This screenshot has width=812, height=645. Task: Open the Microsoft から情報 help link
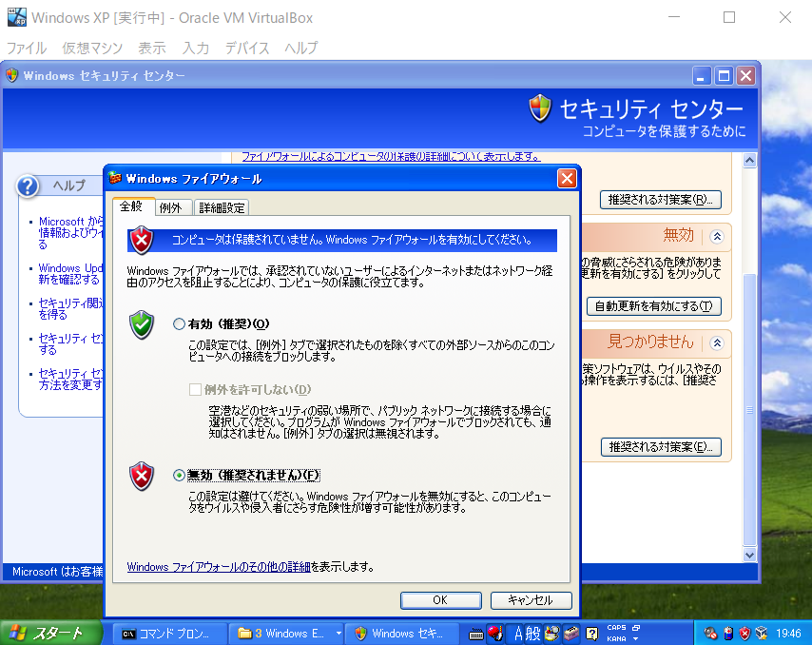(x=71, y=233)
